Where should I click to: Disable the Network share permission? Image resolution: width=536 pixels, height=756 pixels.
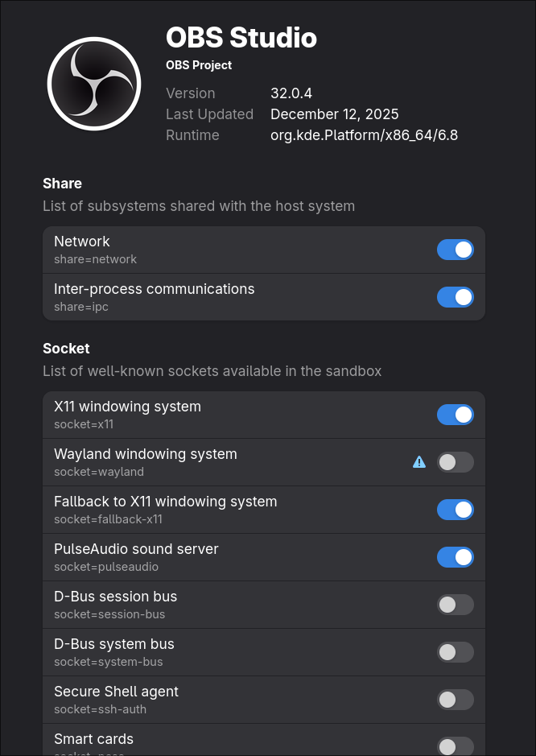point(455,250)
